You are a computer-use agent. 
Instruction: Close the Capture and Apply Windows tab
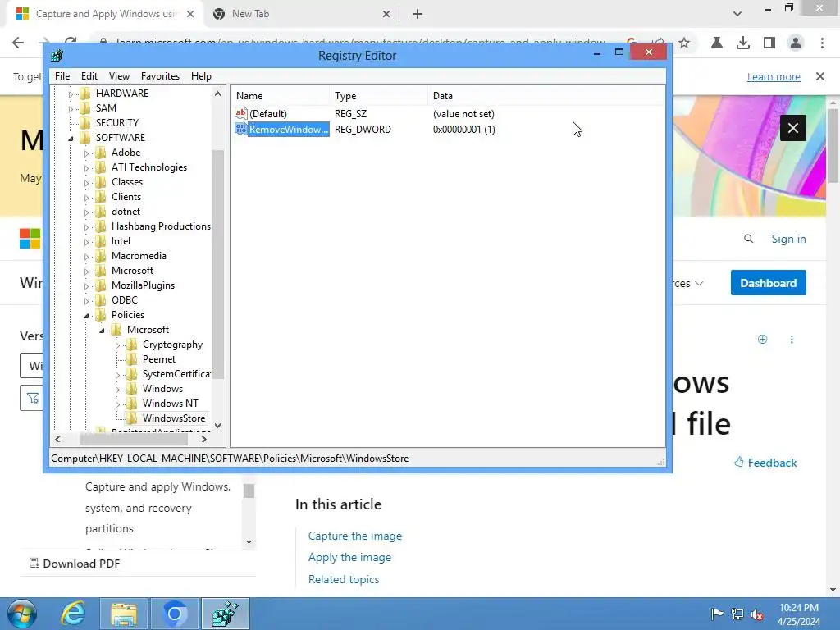[x=190, y=14]
